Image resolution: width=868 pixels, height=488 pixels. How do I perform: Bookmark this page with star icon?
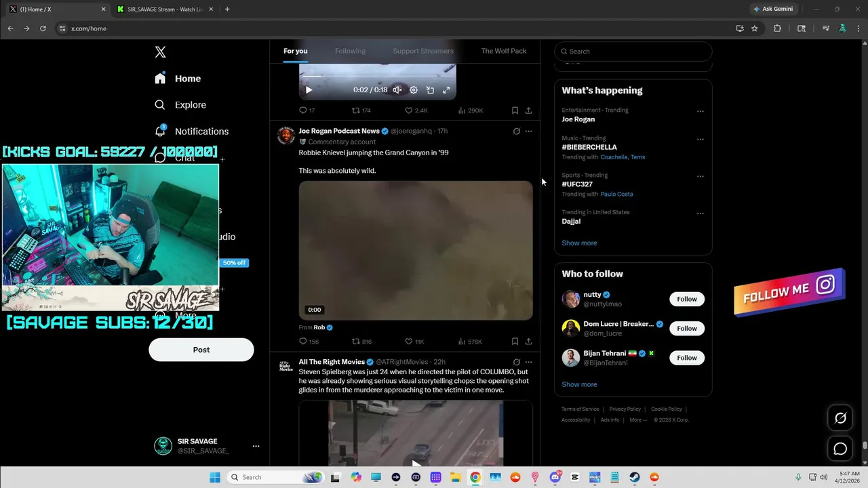754,28
